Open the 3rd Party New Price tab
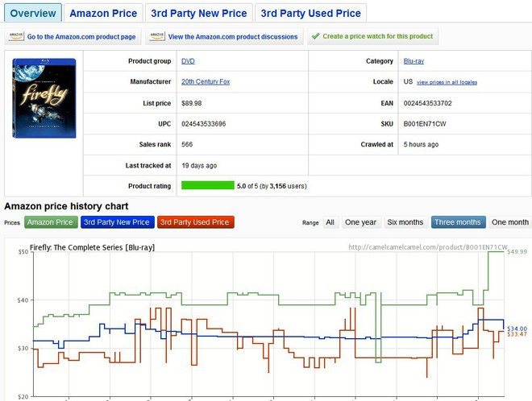This screenshot has width=532, height=401. point(200,13)
